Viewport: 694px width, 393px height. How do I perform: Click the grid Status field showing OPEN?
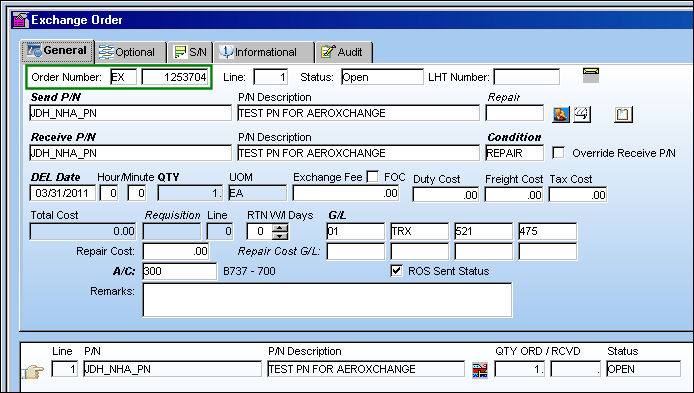pyautogui.click(x=644, y=369)
